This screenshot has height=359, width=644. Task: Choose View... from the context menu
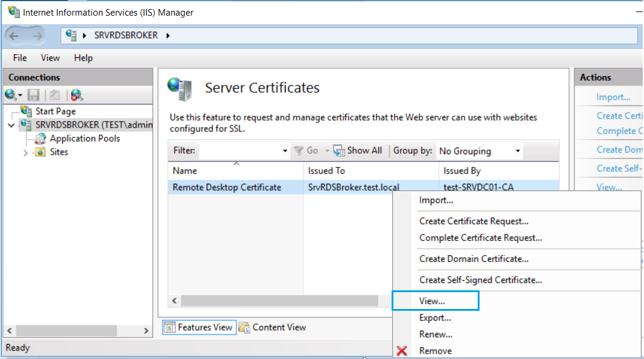click(432, 301)
